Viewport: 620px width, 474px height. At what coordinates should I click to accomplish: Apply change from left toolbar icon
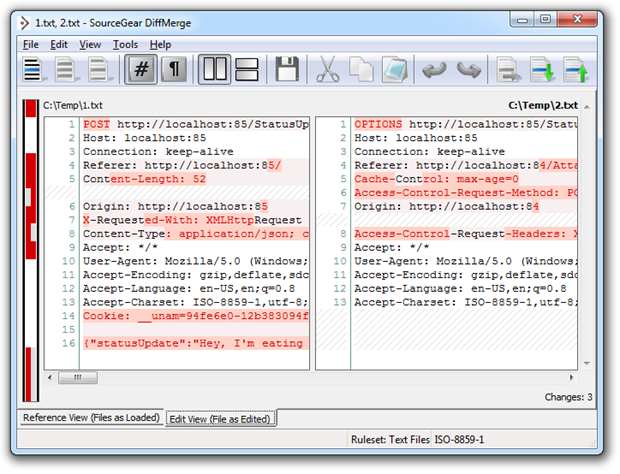[x=508, y=70]
